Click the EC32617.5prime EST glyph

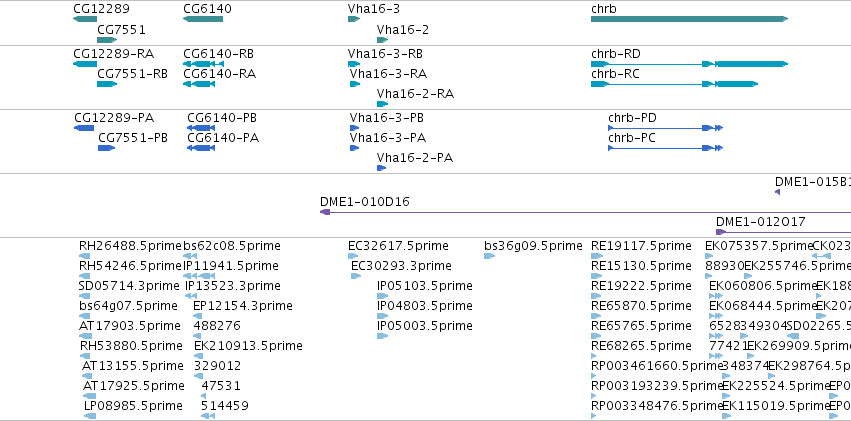point(353,256)
